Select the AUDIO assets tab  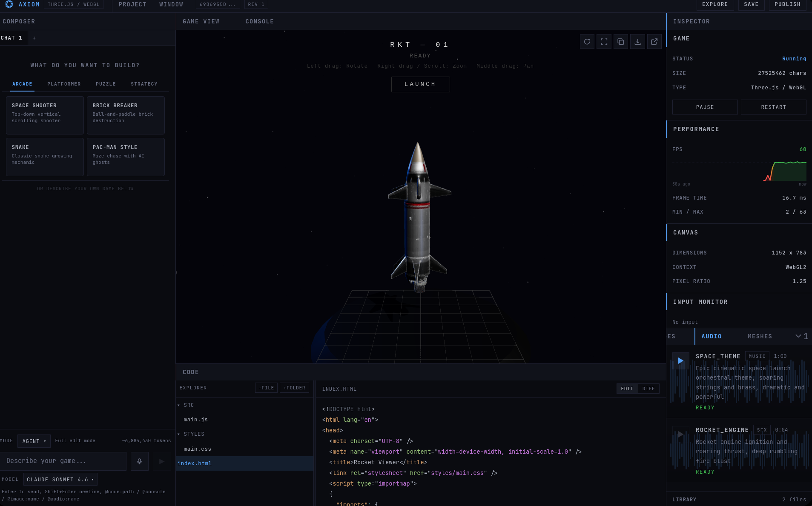pos(712,337)
